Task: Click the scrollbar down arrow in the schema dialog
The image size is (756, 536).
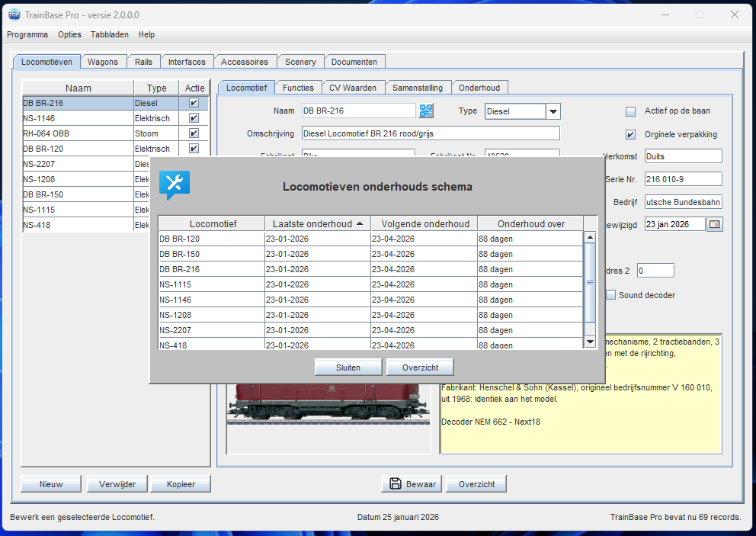Action: tap(590, 342)
